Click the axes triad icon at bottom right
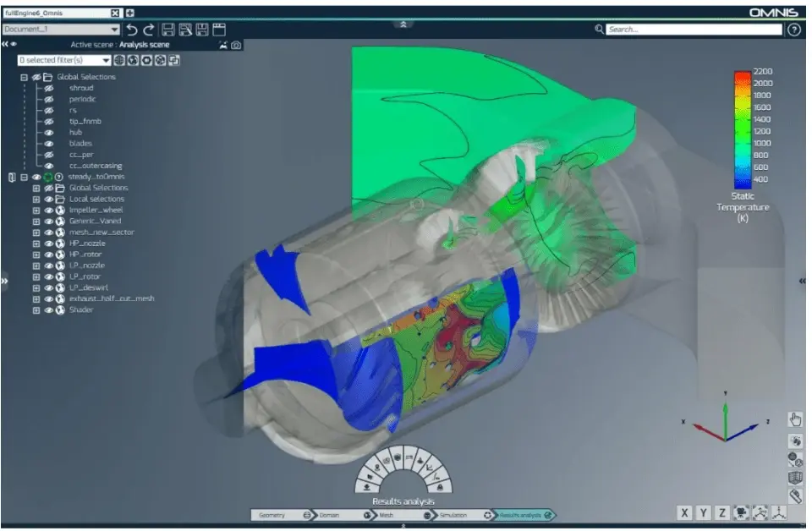This screenshot has width=812, height=531. (x=778, y=513)
